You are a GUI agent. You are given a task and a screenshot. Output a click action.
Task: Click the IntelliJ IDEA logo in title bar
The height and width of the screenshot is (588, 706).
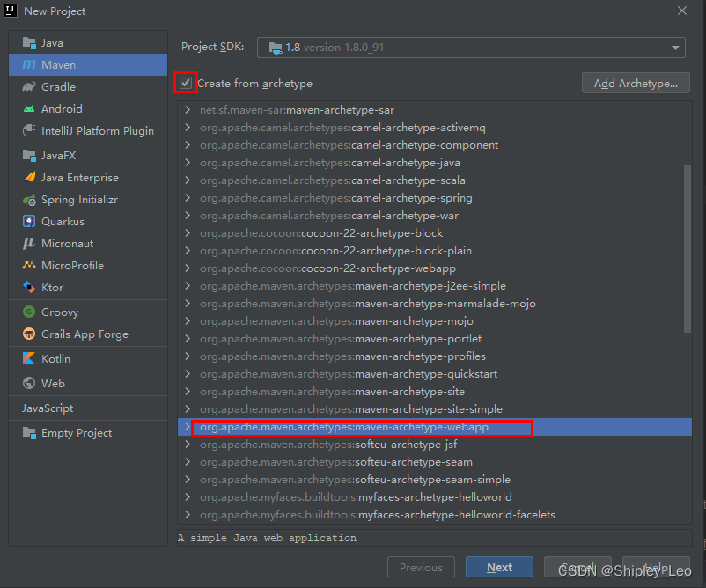11,11
